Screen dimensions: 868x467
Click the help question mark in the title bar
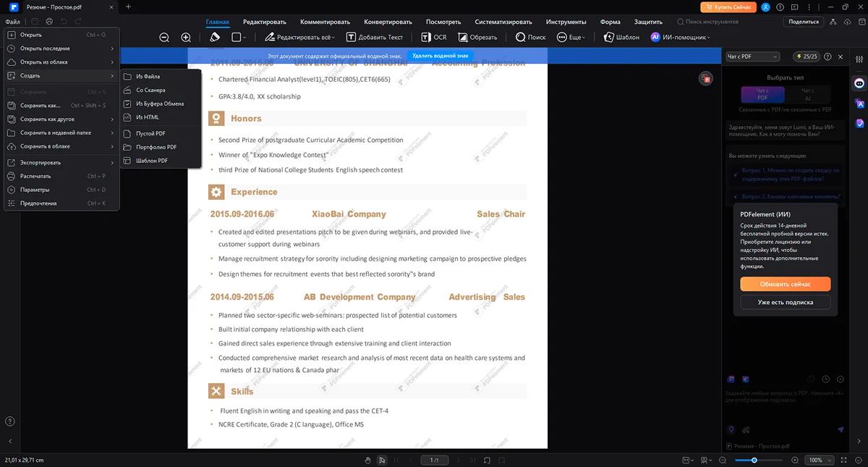[x=781, y=7]
